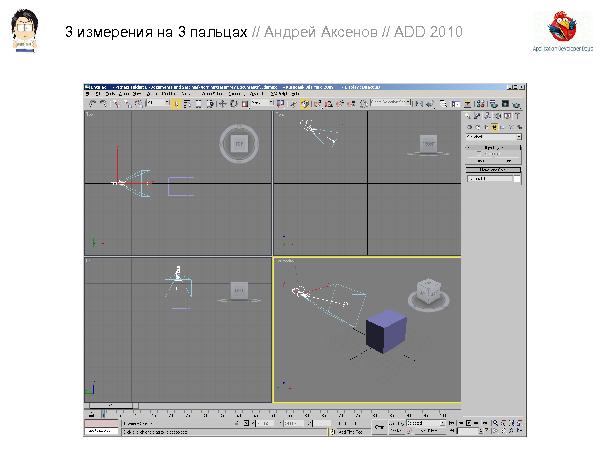Select Lights category in Create panel

click(x=486, y=127)
